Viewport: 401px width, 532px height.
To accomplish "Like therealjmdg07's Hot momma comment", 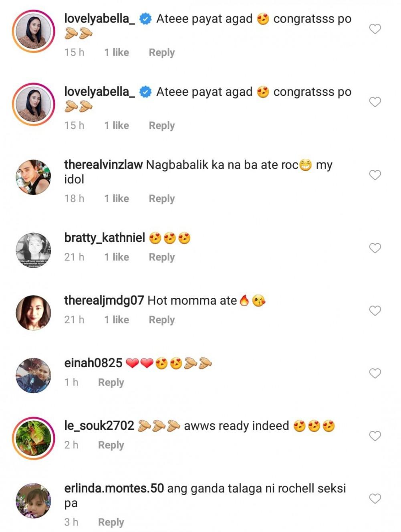I will coord(375,311).
